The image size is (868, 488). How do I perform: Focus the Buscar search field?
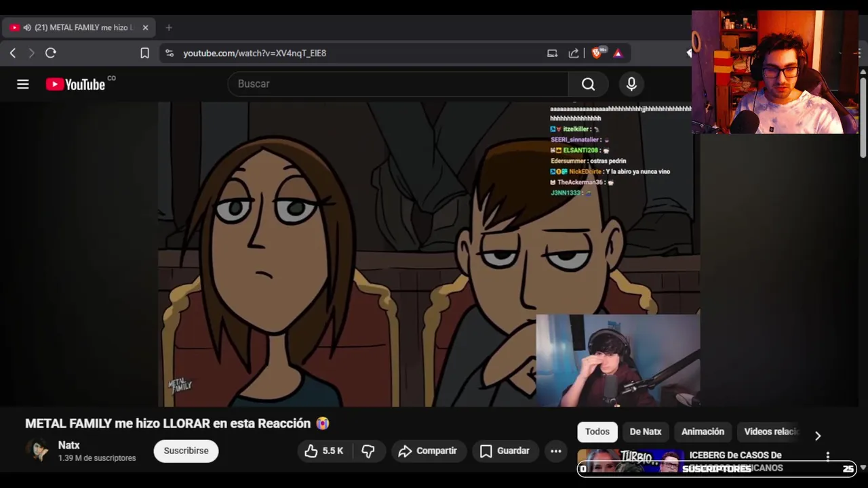[x=398, y=84]
